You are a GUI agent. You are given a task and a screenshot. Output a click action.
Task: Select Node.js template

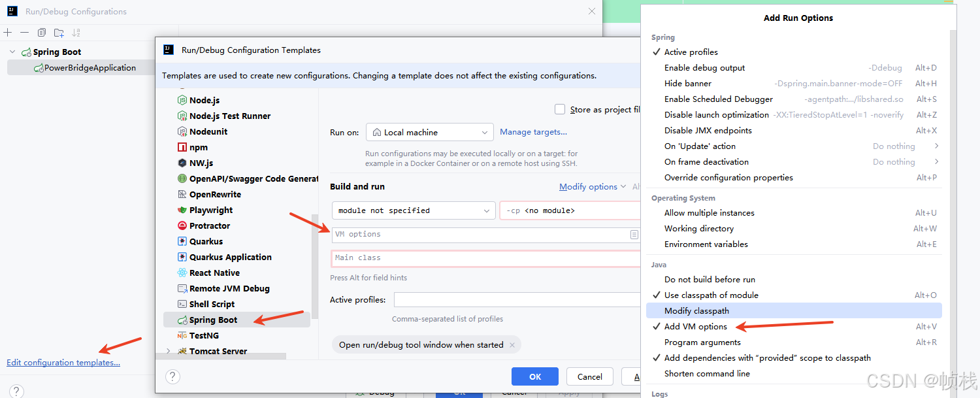(204, 100)
